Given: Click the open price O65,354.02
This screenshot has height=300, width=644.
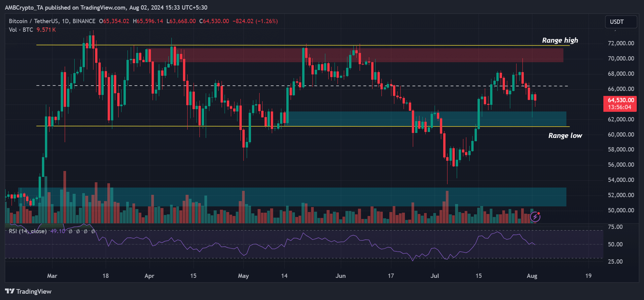Looking at the screenshot, I should [x=114, y=21].
